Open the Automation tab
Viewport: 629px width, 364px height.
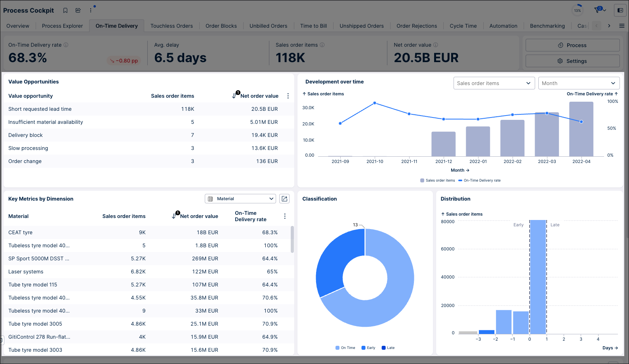[503, 26]
